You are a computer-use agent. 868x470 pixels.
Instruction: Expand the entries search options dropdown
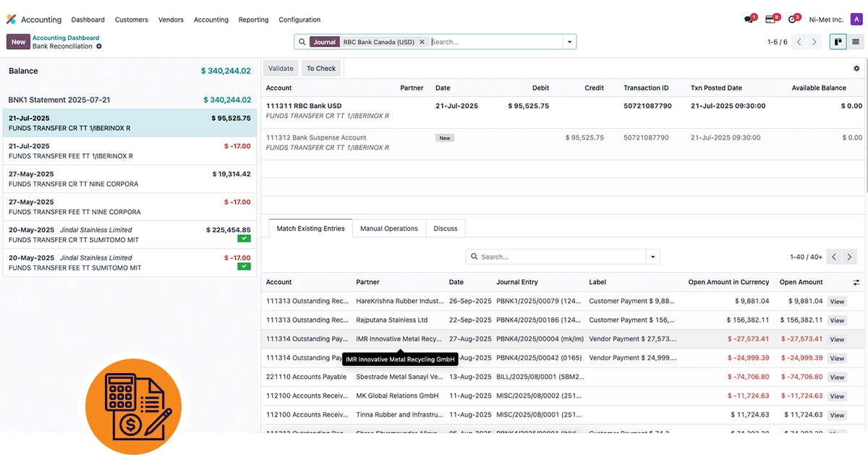[x=653, y=257]
